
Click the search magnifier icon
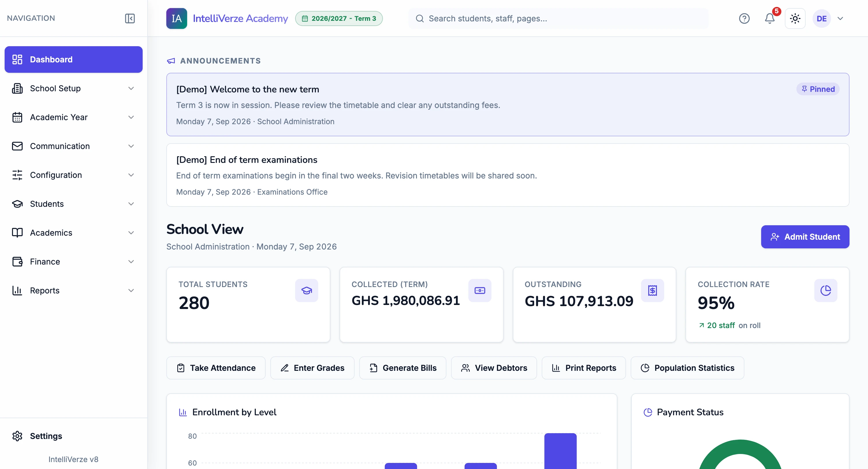coord(420,18)
